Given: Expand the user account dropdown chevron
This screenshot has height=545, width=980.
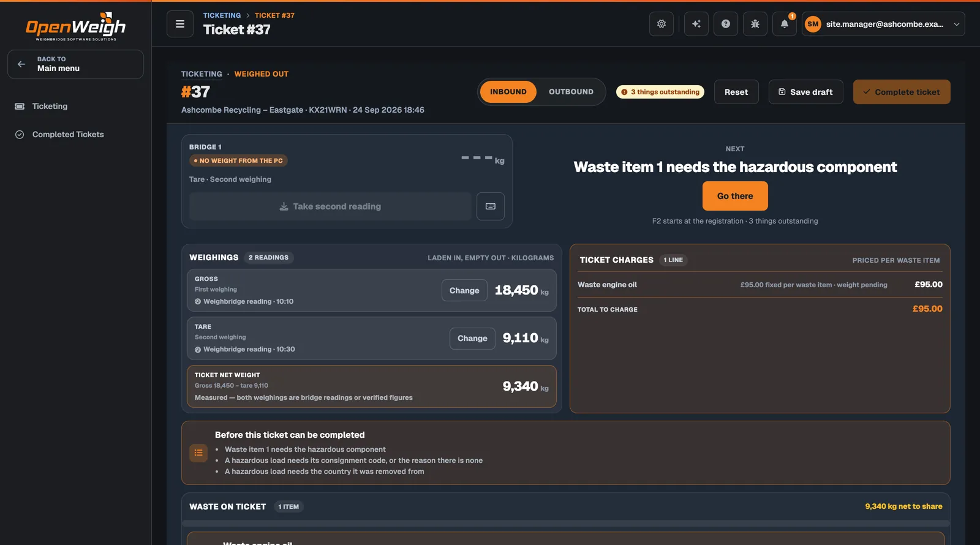Looking at the screenshot, I should click(957, 24).
